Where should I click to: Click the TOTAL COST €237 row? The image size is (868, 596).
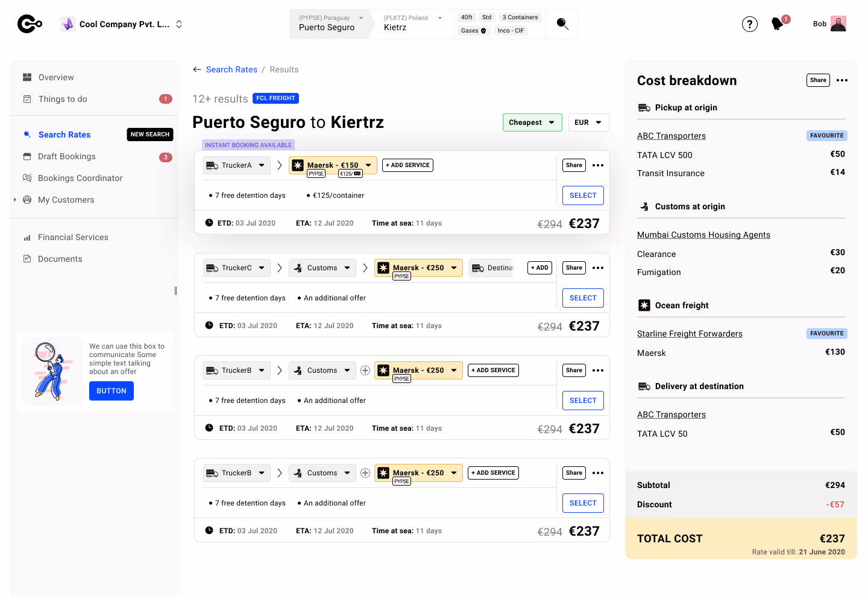click(741, 538)
